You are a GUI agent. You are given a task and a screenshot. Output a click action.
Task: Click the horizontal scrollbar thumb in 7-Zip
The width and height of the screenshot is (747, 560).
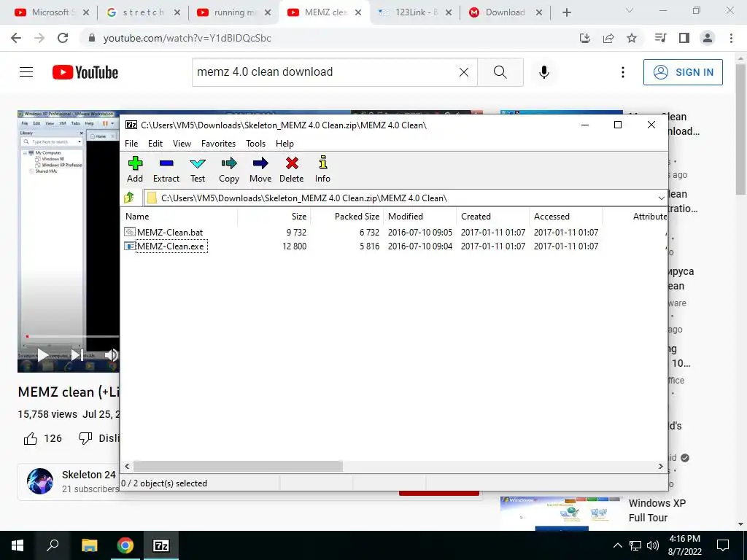(238, 466)
